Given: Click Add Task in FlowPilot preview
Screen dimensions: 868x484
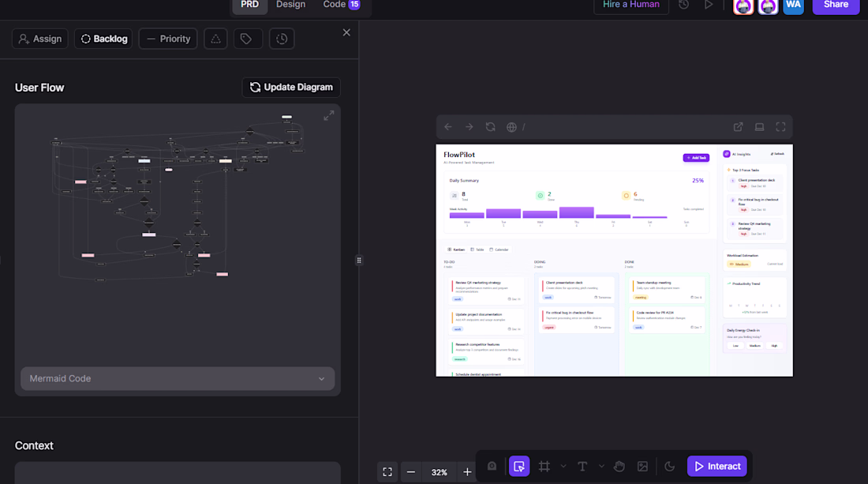Looking at the screenshot, I should [x=696, y=158].
